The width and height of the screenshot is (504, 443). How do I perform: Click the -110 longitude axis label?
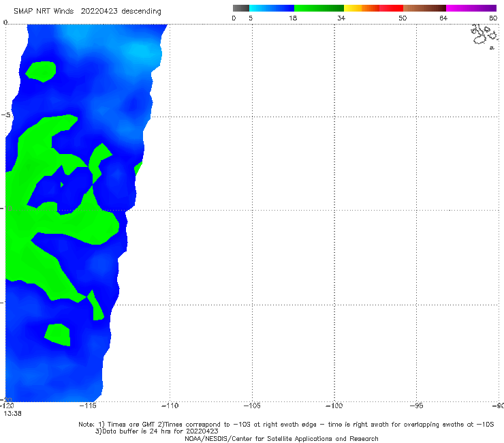170,406
